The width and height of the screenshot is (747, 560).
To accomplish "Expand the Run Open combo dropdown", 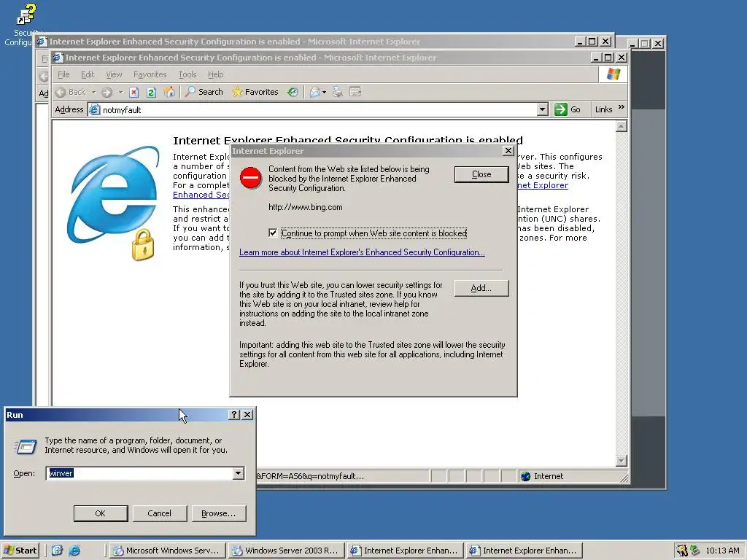I will (239, 473).
